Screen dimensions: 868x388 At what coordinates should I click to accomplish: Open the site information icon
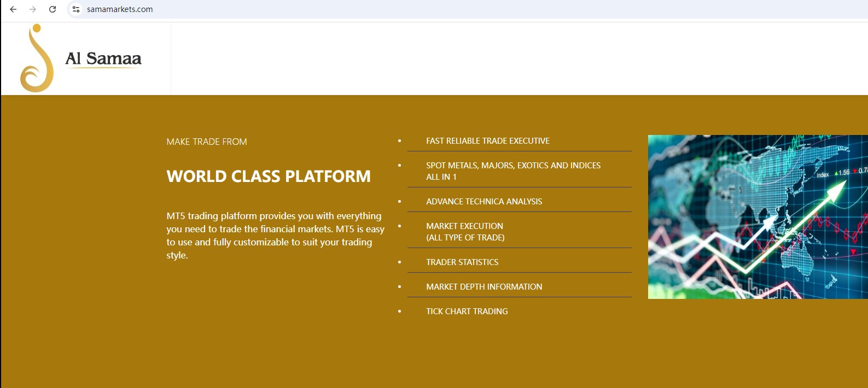click(x=76, y=9)
